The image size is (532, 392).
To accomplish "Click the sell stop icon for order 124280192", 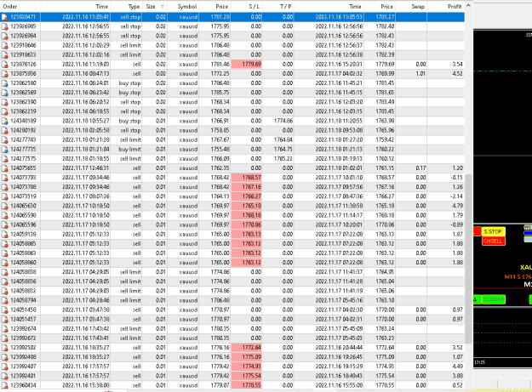I will coord(5,130).
